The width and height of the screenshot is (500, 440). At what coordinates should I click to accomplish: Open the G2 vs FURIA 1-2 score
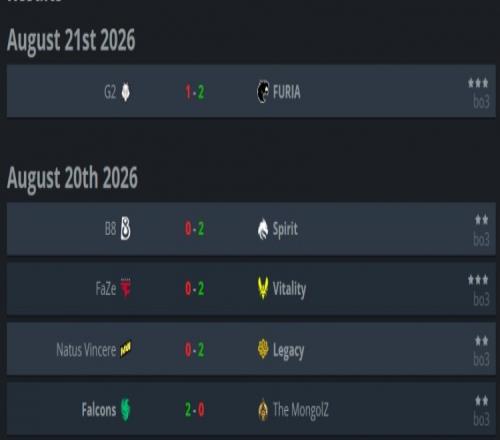point(195,92)
